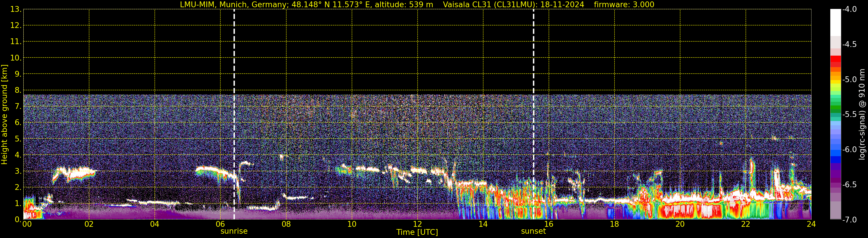
Task: Click the time axis tick label '04'
Action: 155,224
